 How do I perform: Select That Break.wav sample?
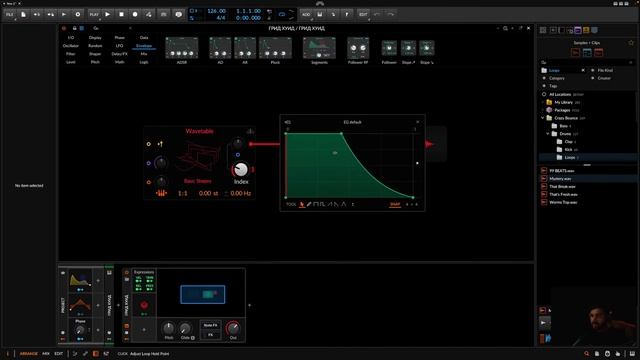(562, 187)
